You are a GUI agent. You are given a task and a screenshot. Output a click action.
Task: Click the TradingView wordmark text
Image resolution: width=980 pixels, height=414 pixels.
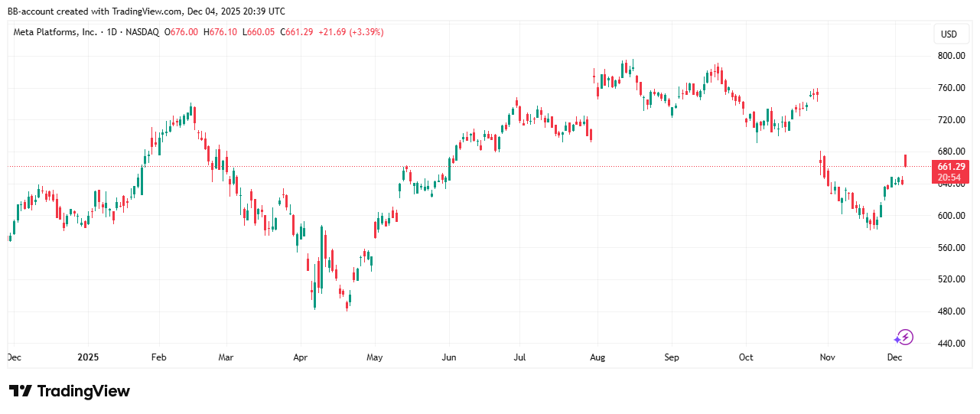pyautogui.click(x=83, y=391)
